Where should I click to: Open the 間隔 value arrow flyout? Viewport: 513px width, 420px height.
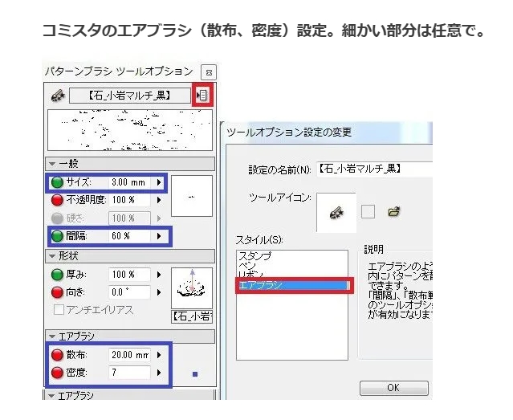pos(159,236)
